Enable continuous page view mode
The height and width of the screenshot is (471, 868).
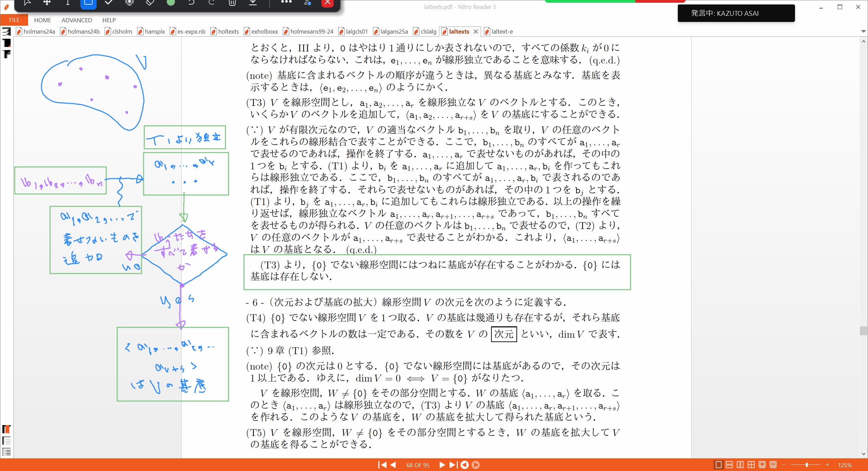[x=729, y=465]
